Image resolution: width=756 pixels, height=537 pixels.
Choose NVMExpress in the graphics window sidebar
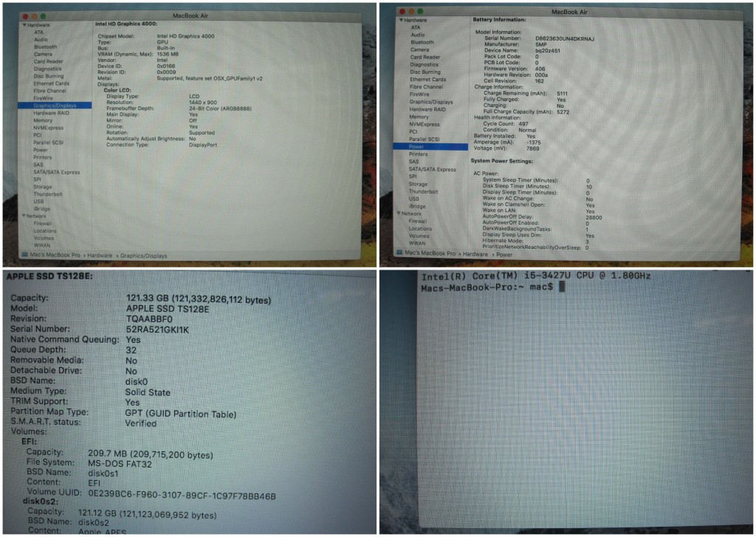pos(48,128)
